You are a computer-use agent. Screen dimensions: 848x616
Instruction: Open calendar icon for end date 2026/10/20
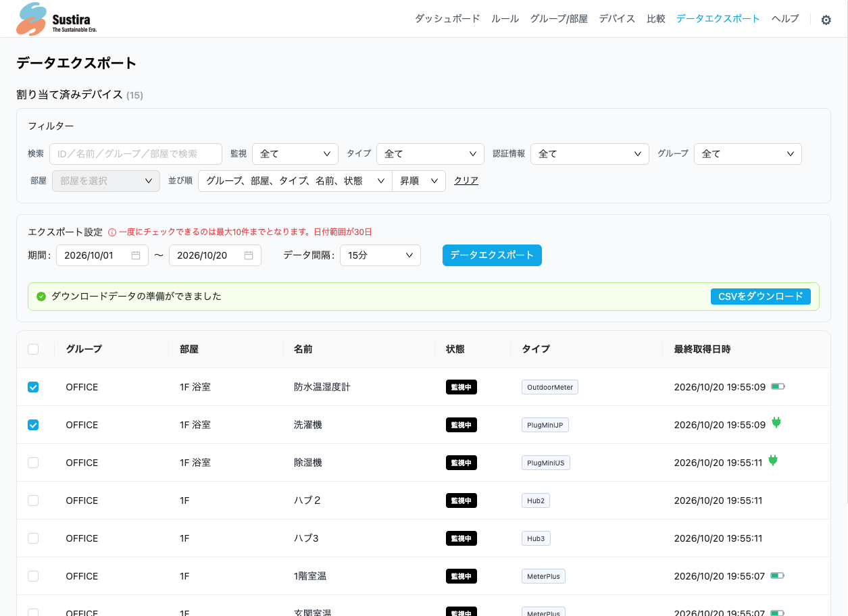point(249,255)
